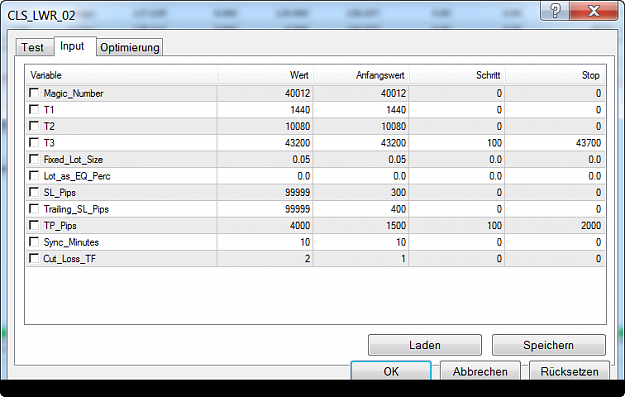Image resolution: width=625 pixels, height=397 pixels.
Task: Toggle the T3 optimization checkbox
Action: coord(34,143)
